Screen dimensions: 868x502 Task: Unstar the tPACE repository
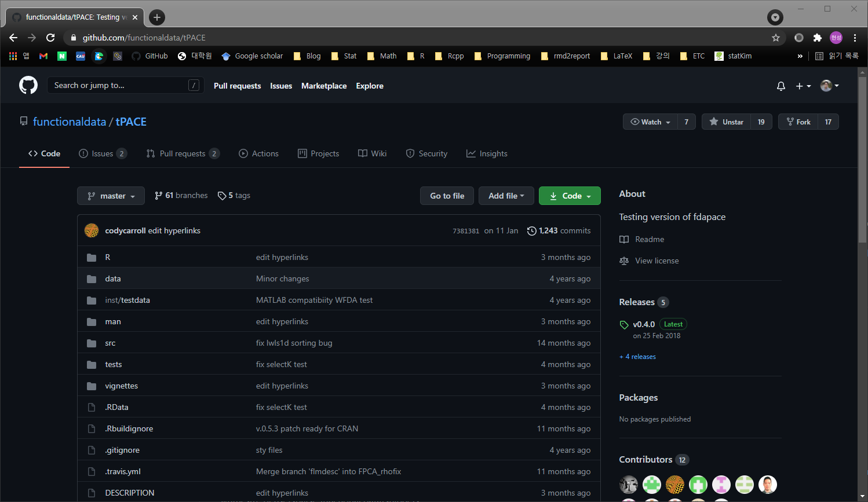pos(726,122)
